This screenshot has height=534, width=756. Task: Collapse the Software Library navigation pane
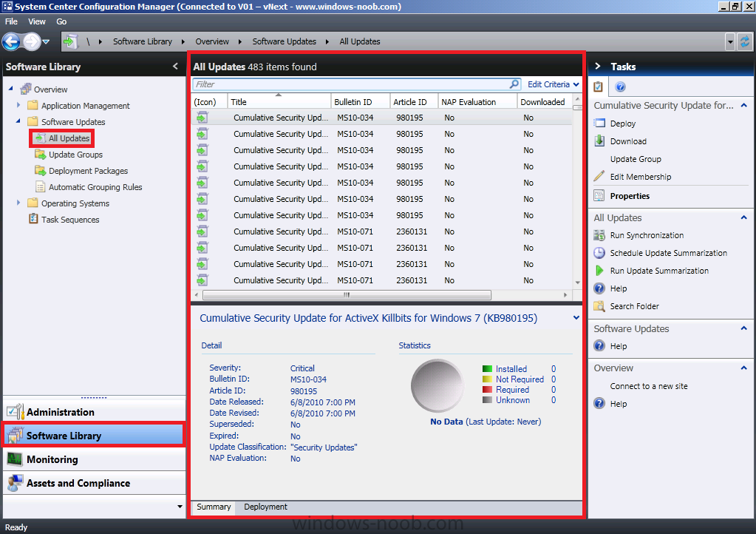pos(175,67)
